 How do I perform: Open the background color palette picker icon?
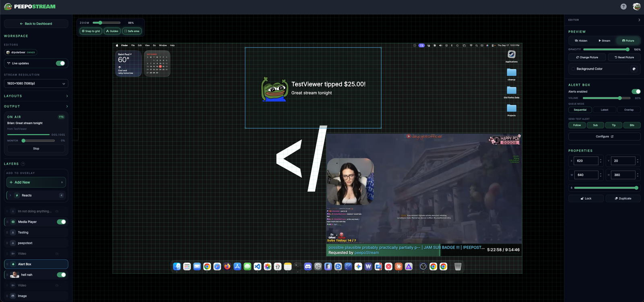coord(634,69)
